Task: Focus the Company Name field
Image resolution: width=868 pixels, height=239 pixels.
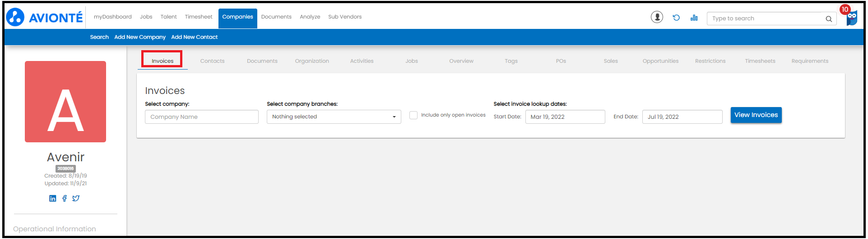Action: [x=202, y=117]
